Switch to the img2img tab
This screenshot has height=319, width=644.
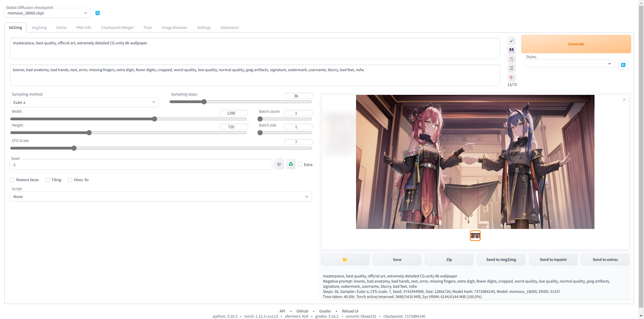point(39,27)
